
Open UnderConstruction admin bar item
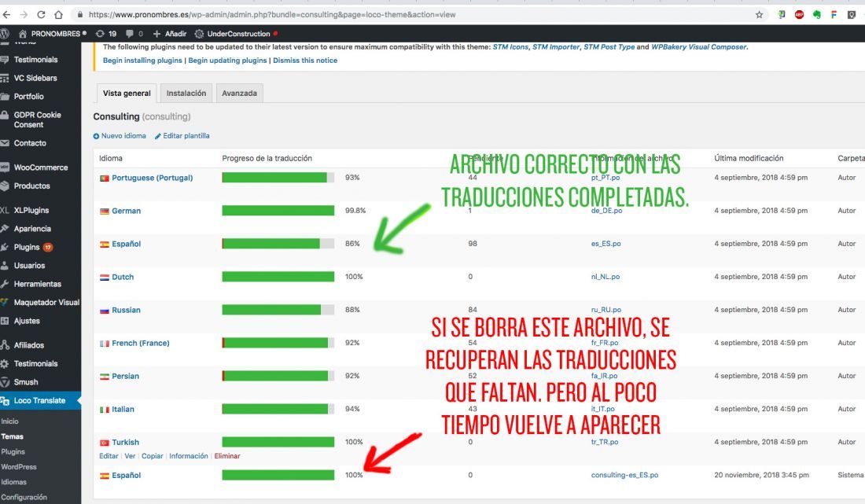(236, 34)
